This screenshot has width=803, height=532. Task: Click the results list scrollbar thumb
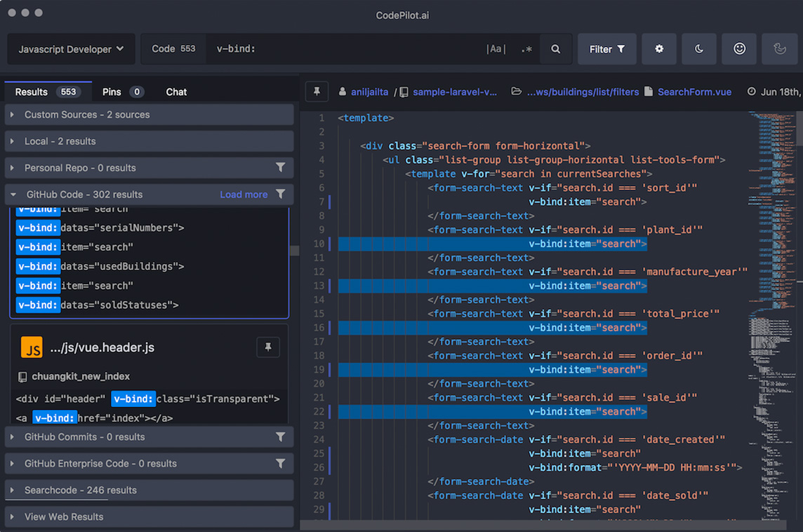tap(295, 251)
